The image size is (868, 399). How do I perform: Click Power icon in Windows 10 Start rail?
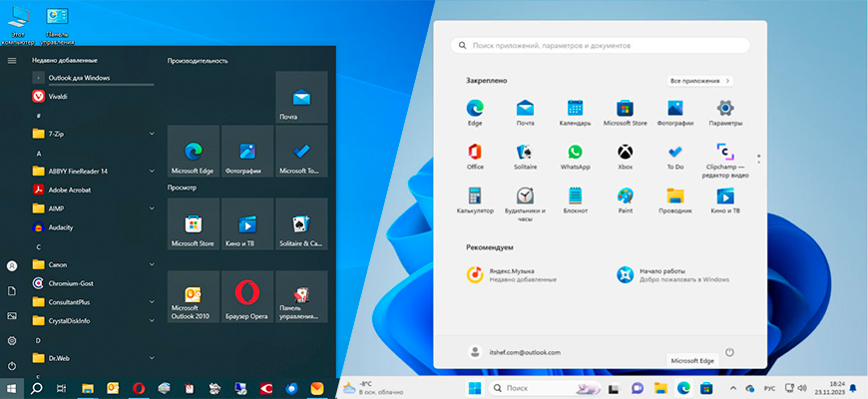tap(12, 366)
